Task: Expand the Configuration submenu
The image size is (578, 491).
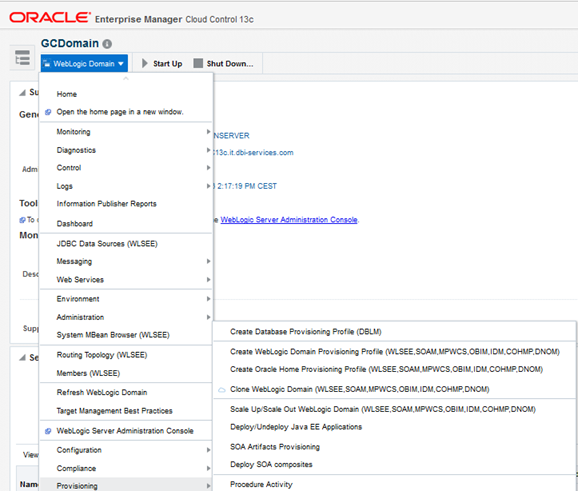Action: click(126, 450)
